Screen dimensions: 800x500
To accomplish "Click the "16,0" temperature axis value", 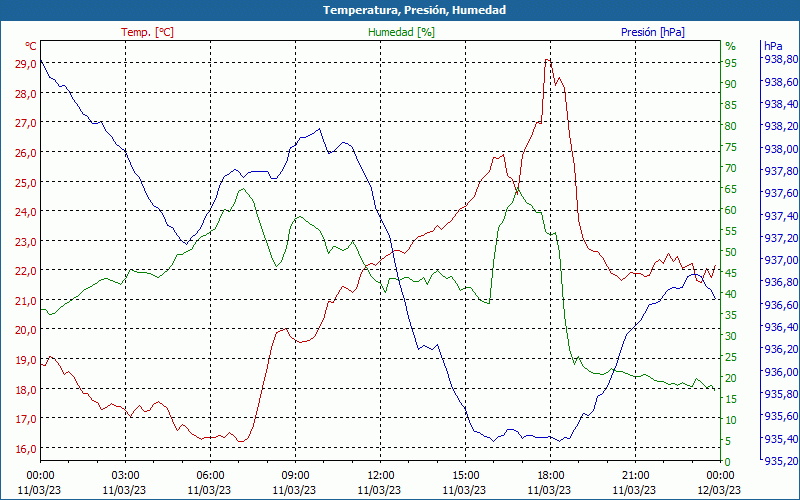I will [28, 448].
